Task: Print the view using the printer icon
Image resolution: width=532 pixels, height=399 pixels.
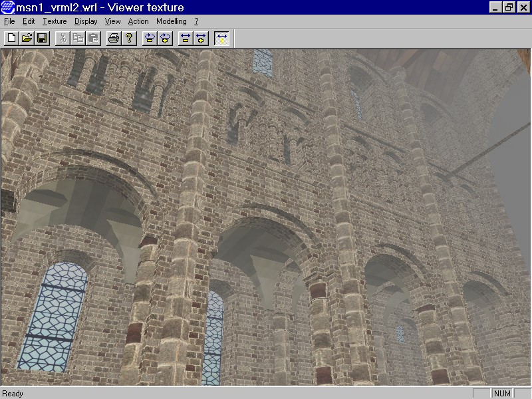Action: [114, 38]
